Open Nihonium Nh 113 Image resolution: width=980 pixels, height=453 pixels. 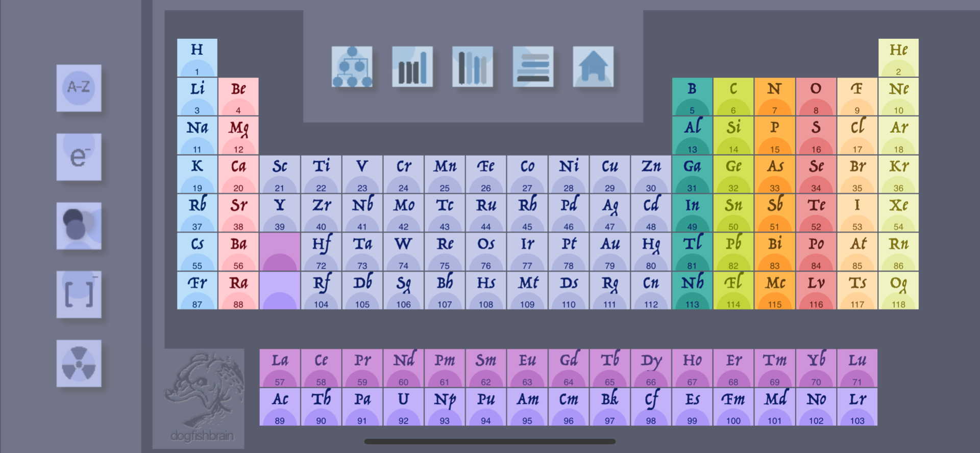coord(692,291)
